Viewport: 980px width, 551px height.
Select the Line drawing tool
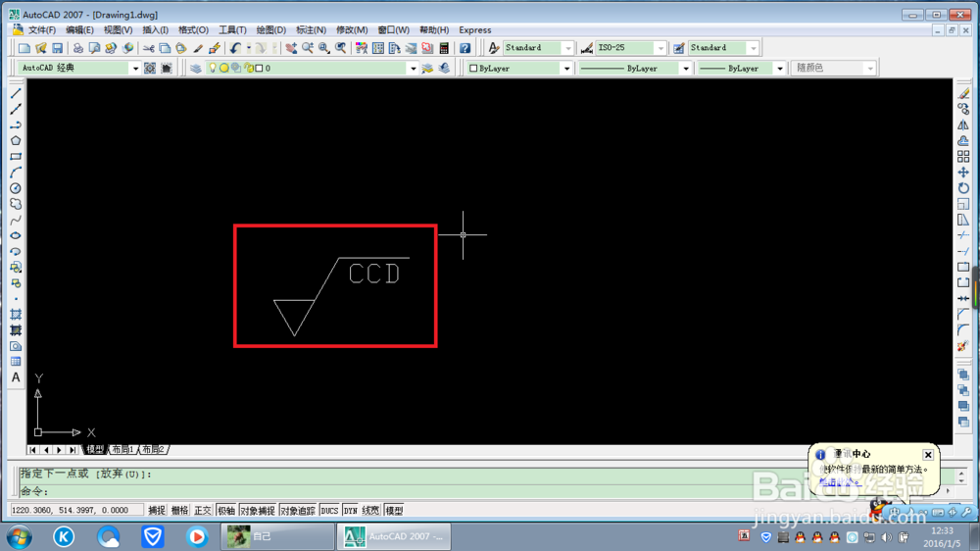[x=16, y=93]
